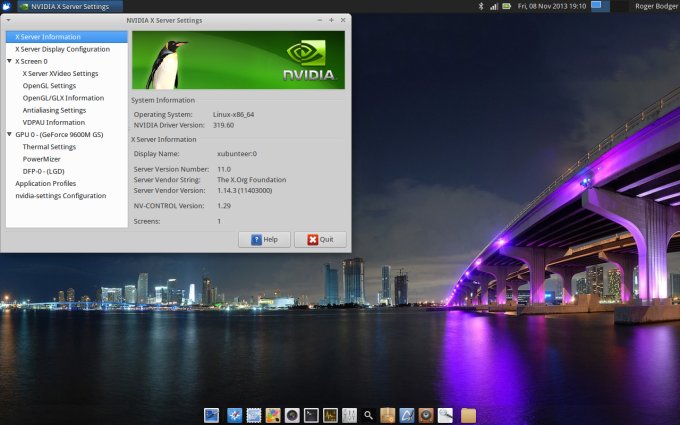
Task: Click the Bluetooth icon in top panel
Action: pos(480,6)
